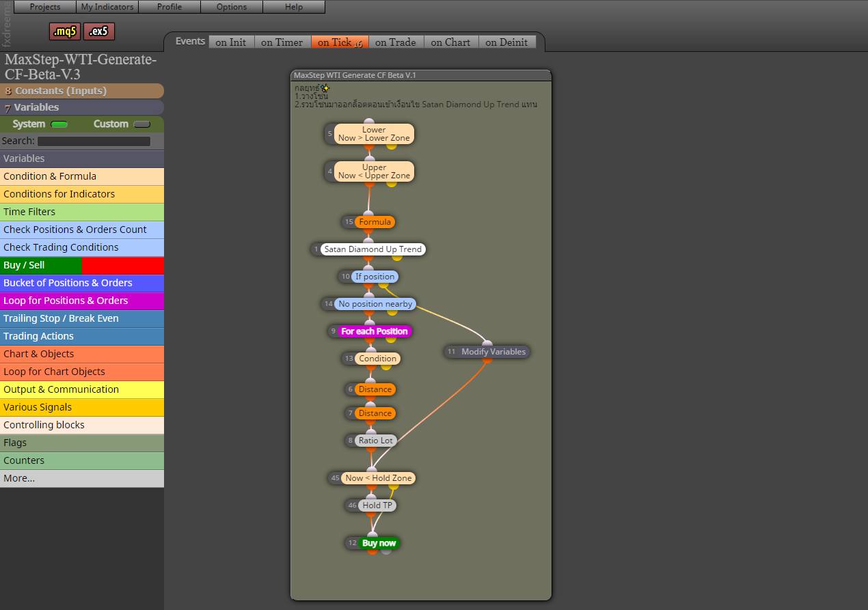Show More... block categories
This screenshot has height=610, width=868.
point(82,478)
